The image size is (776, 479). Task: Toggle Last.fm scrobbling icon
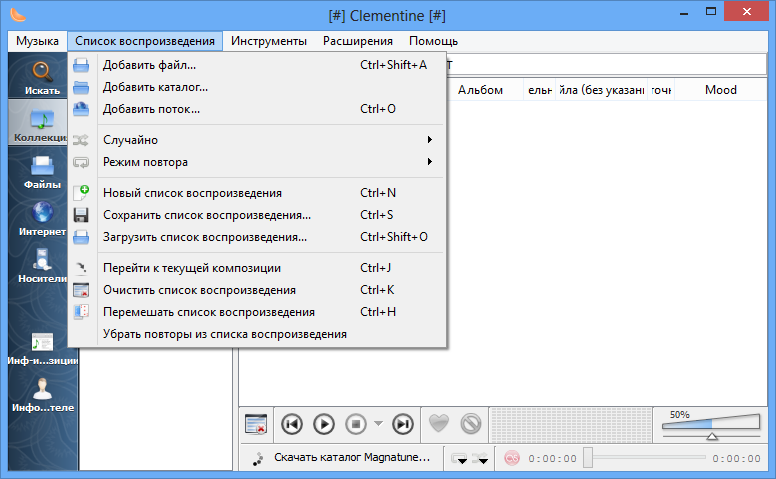[512, 458]
